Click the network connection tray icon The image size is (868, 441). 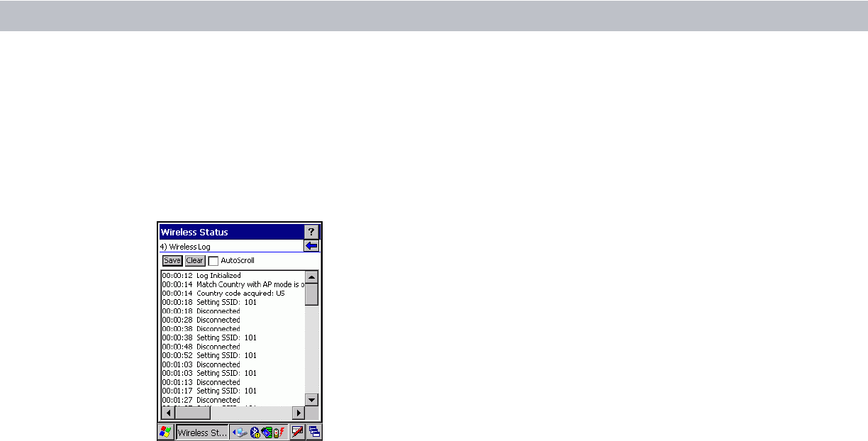pyautogui.click(x=240, y=432)
